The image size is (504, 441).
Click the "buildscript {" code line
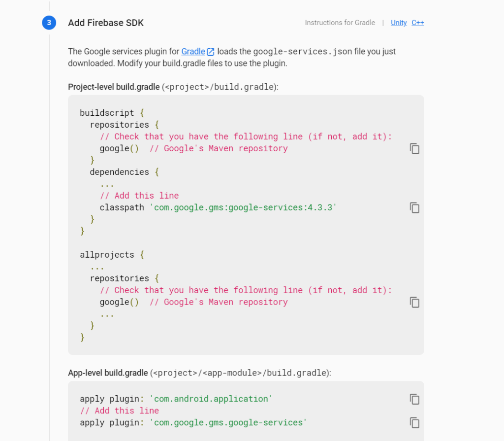[112, 113]
